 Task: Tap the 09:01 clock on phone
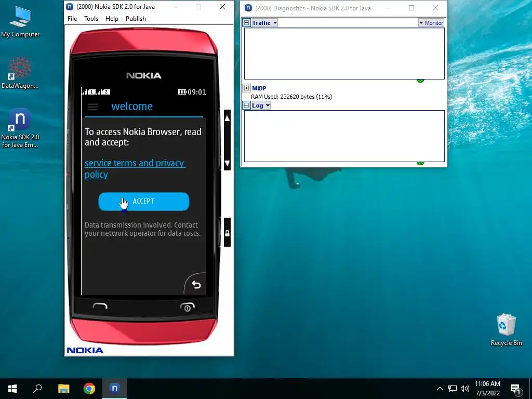(x=197, y=92)
